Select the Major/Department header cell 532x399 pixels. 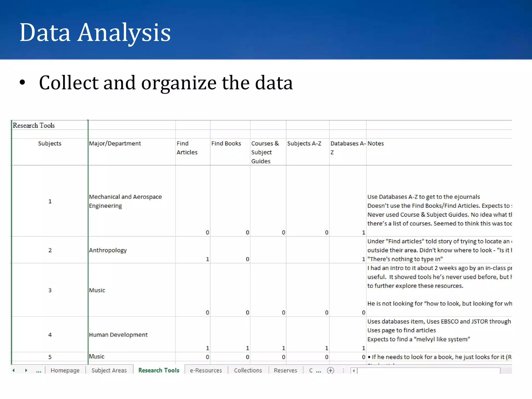click(x=132, y=152)
